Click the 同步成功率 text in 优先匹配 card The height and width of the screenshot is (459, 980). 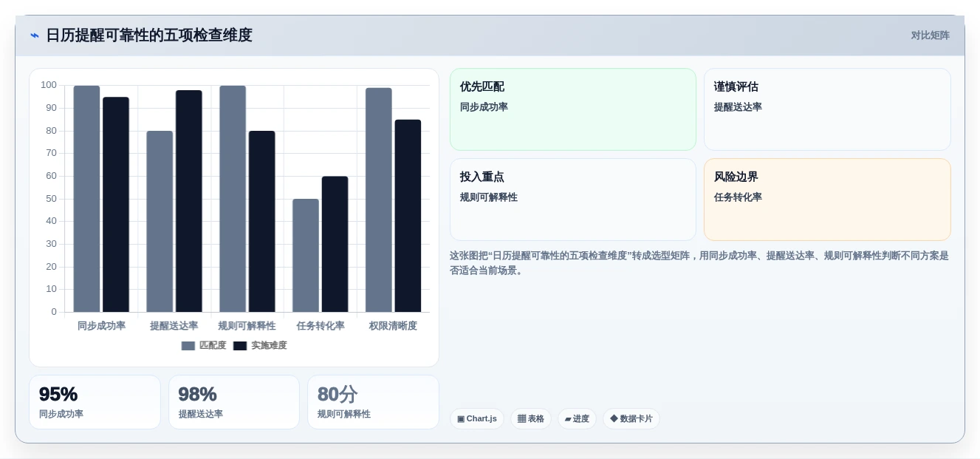tap(484, 107)
